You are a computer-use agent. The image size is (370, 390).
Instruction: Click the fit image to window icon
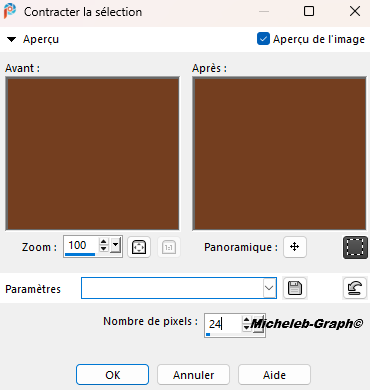coord(139,247)
